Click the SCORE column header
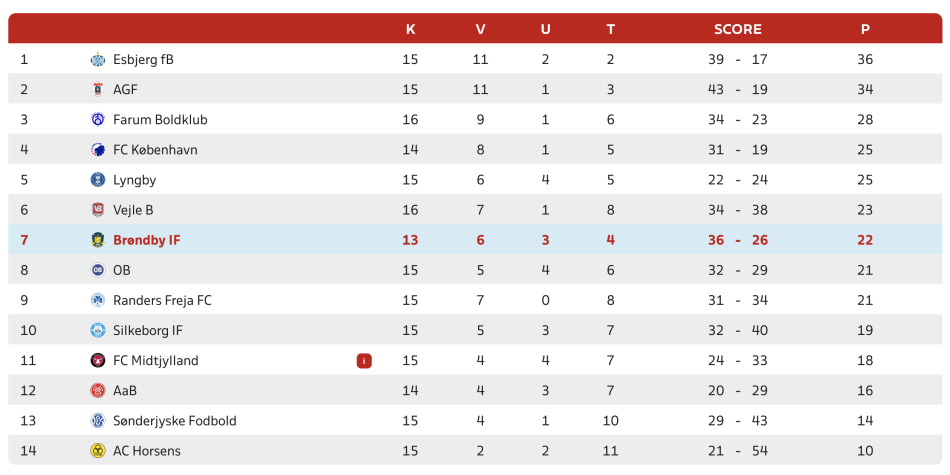Viewport: 950px width, 475px height. (737, 29)
